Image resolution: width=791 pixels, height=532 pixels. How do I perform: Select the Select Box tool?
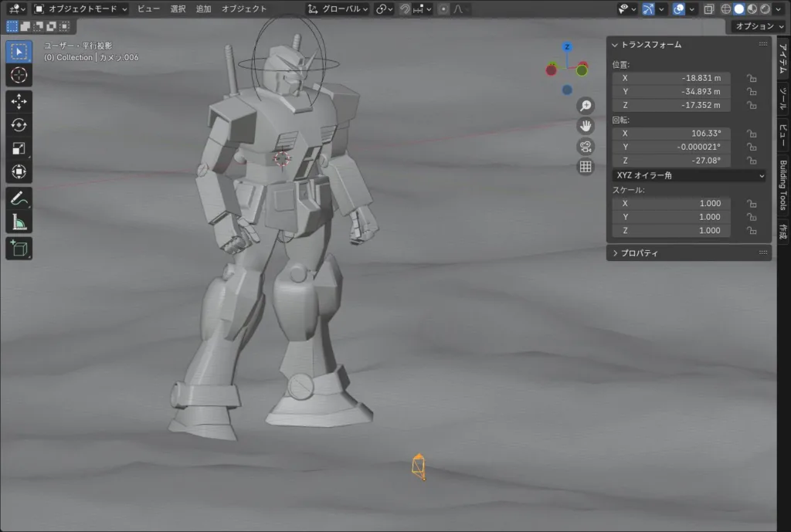19,52
